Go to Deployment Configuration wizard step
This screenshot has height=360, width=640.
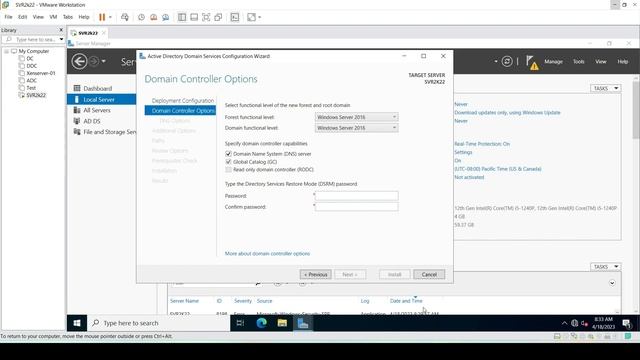click(x=183, y=100)
